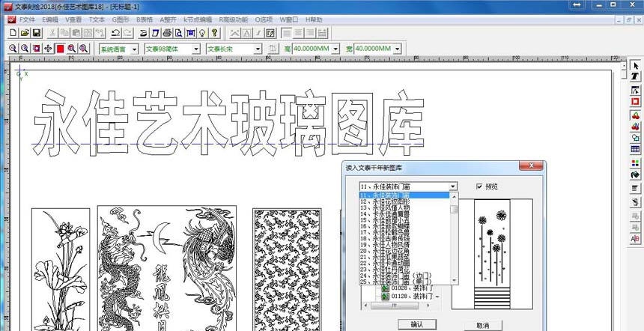Click the red square icon in zoom toolbar
This screenshot has height=331, width=644.
point(61,49)
